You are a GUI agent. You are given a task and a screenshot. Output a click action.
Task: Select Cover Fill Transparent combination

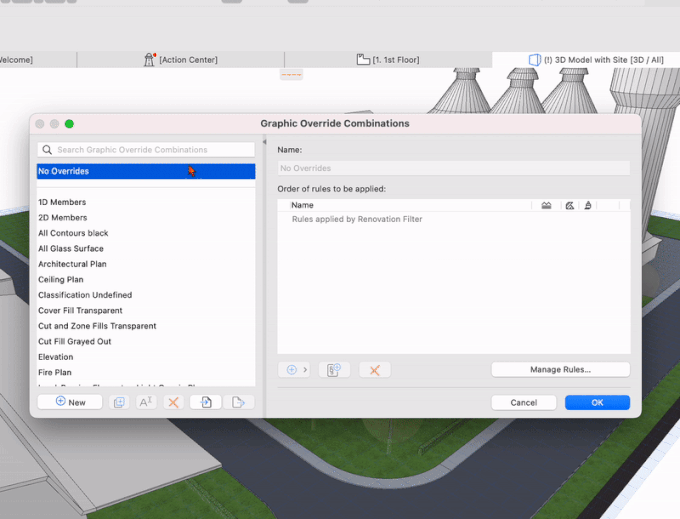pyautogui.click(x=146, y=310)
